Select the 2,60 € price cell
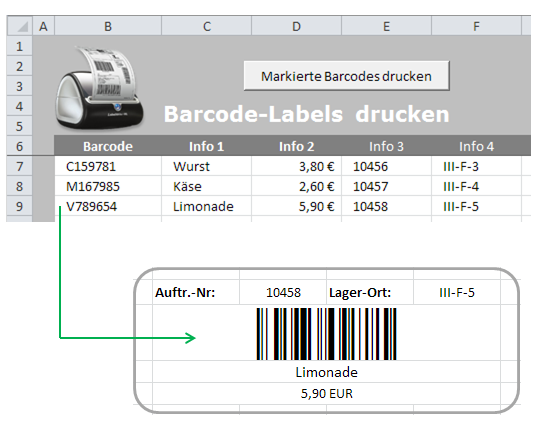Image resolution: width=538 pixels, height=431 pixels. click(x=296, y=186)
